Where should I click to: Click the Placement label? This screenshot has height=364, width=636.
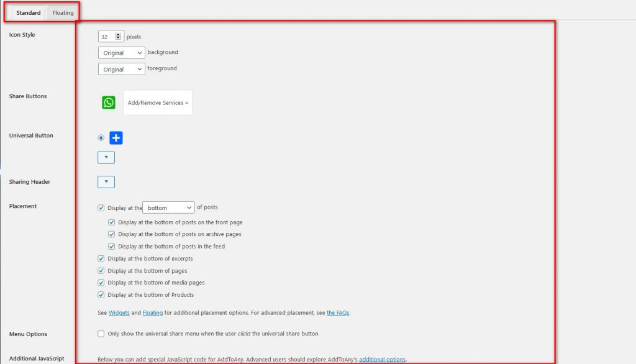pyautogui.click(x=23, y=206)
